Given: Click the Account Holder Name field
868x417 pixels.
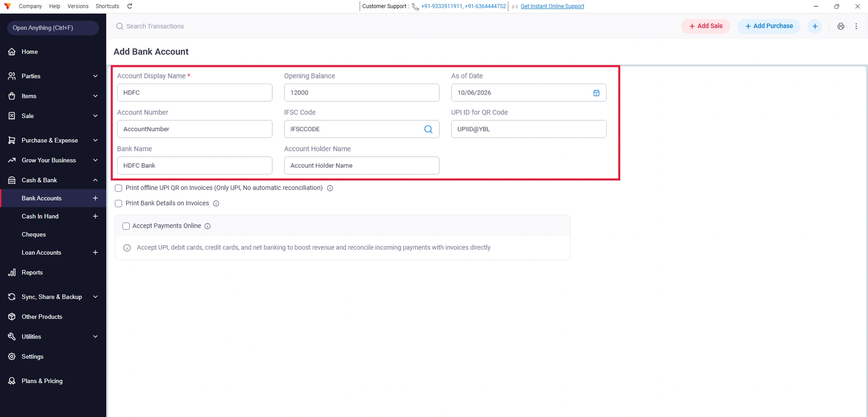Looking at the screenshot, I should click(362, 166).
